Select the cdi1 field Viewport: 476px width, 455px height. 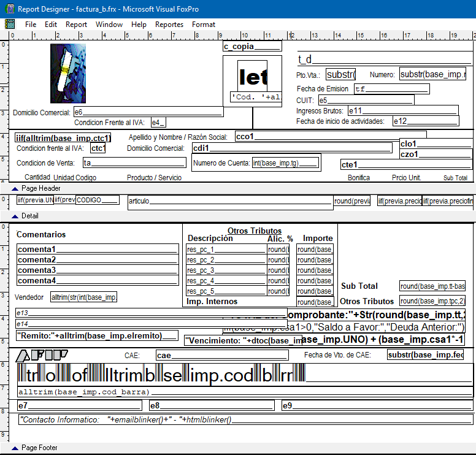pyautogui.click(x=292, y=148)
